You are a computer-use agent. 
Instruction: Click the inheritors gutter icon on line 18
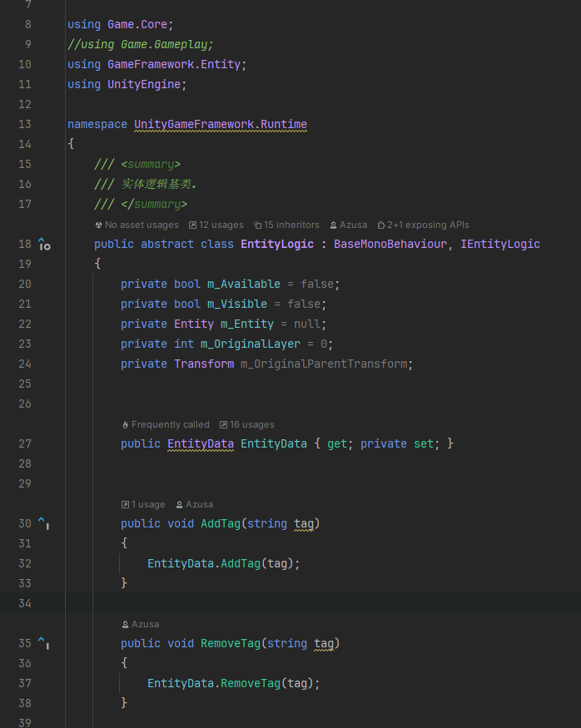[44, 245]
